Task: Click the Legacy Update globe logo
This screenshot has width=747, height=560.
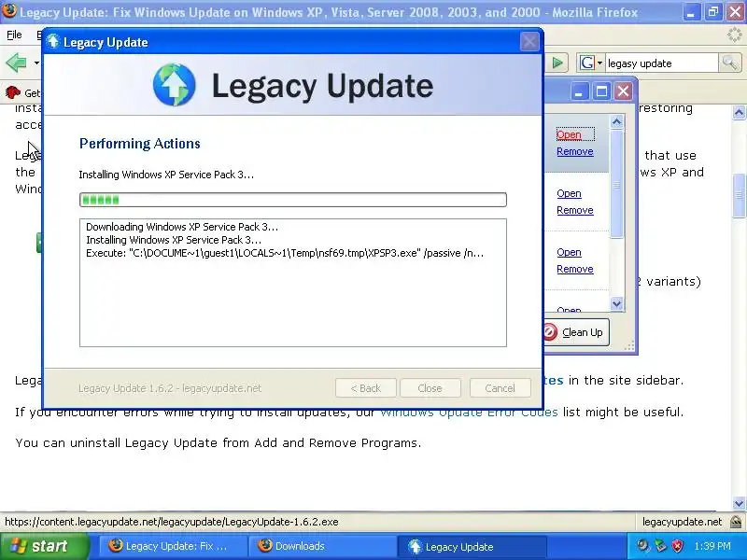Action: 175,85
